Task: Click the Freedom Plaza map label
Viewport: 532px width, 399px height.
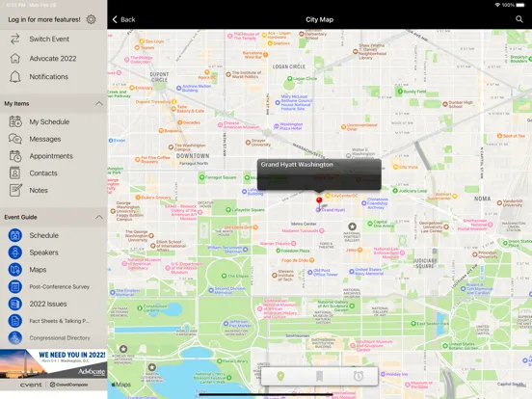Action: (295, 251)
